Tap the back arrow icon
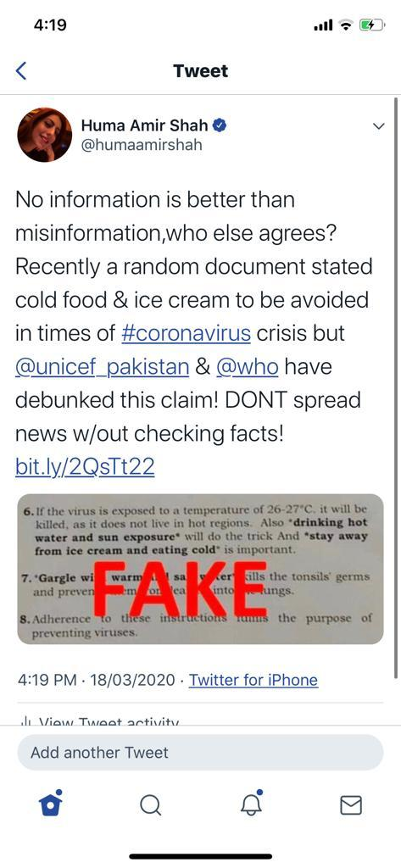This screenshot has height=868, width=401. [x=21, y=71]
